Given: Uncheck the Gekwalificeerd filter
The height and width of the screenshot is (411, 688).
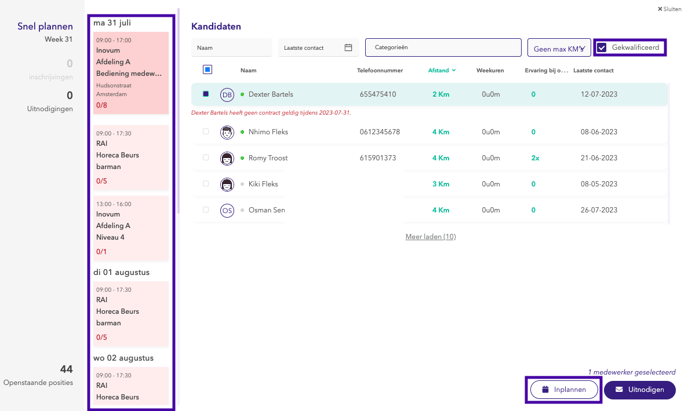Looking at the screenshot, I should (602, 47).
